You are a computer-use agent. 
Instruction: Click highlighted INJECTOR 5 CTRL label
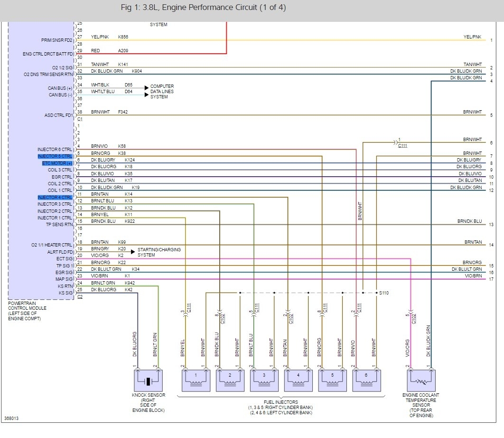pyautogui.click(x=55, y=156)
